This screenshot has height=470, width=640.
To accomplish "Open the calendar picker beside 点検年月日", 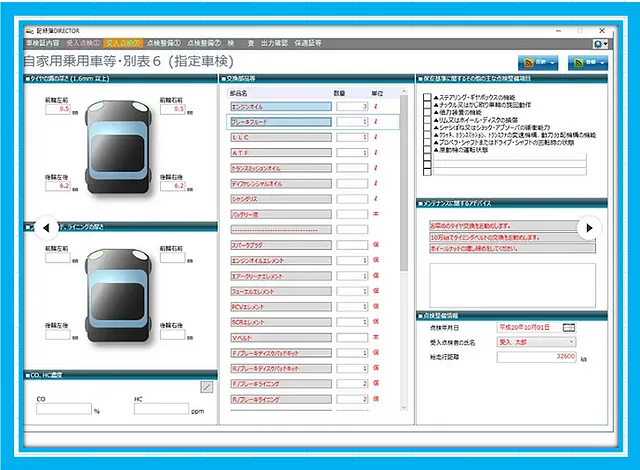I will (x=569, y=327).
